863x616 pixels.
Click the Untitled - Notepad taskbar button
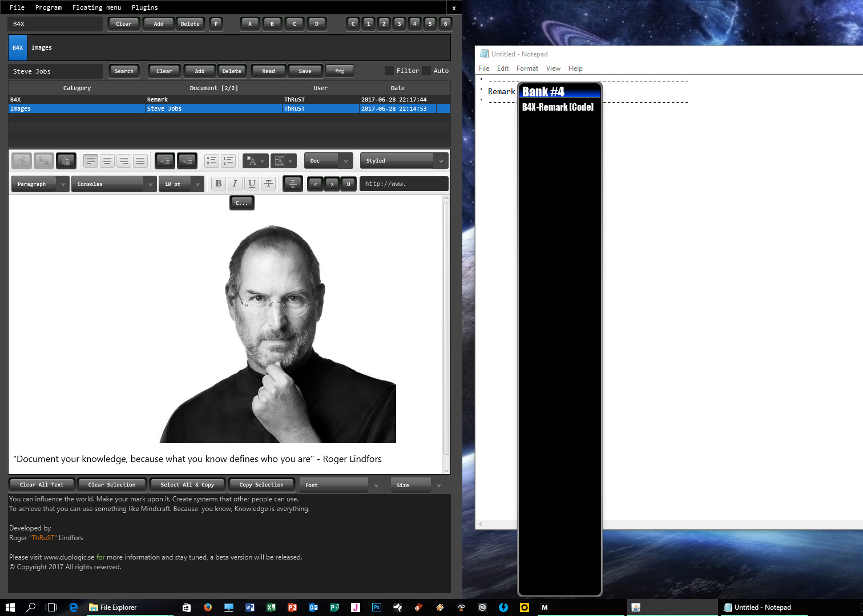pos(763,607)
